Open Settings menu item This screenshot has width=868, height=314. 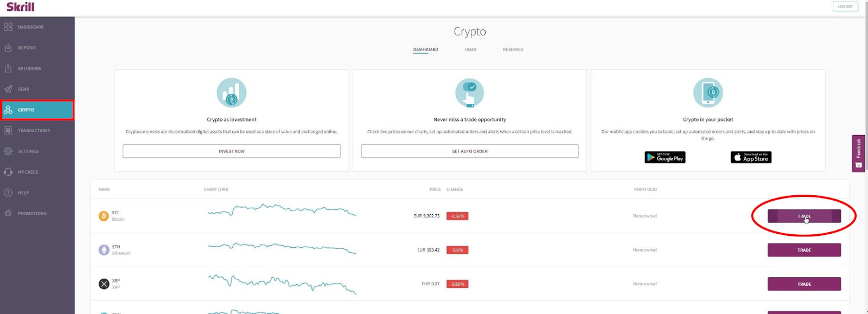[x=28, y=151]
